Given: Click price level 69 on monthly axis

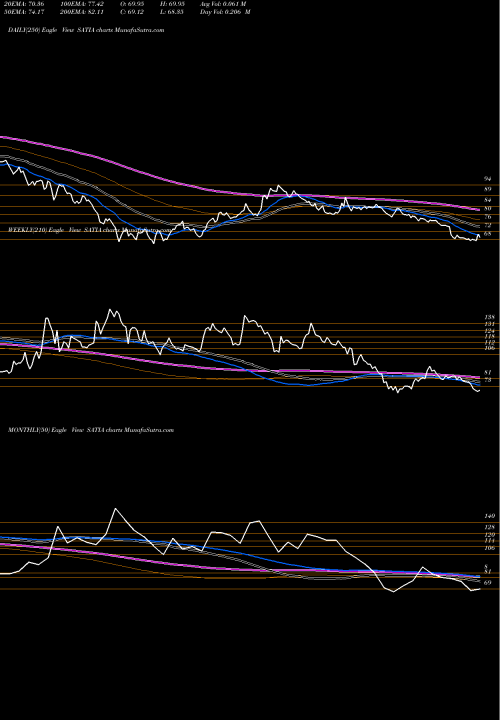Looking at the screenshot, I should (488, 583).
